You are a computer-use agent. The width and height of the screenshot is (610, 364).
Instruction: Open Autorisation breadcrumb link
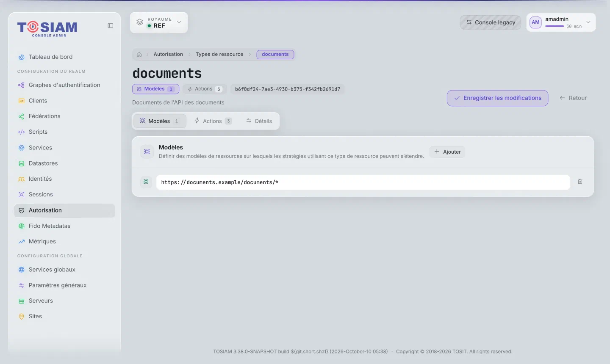168,54
